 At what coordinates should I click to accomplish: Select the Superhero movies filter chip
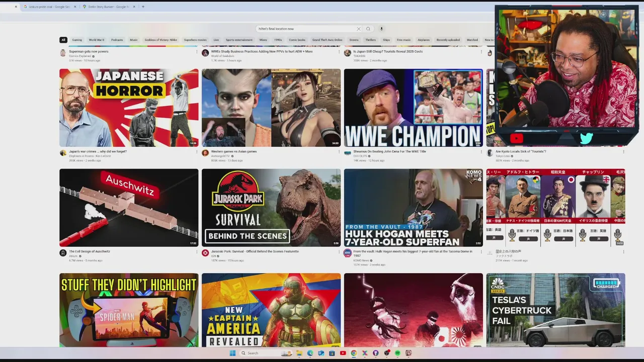[195, 40]
